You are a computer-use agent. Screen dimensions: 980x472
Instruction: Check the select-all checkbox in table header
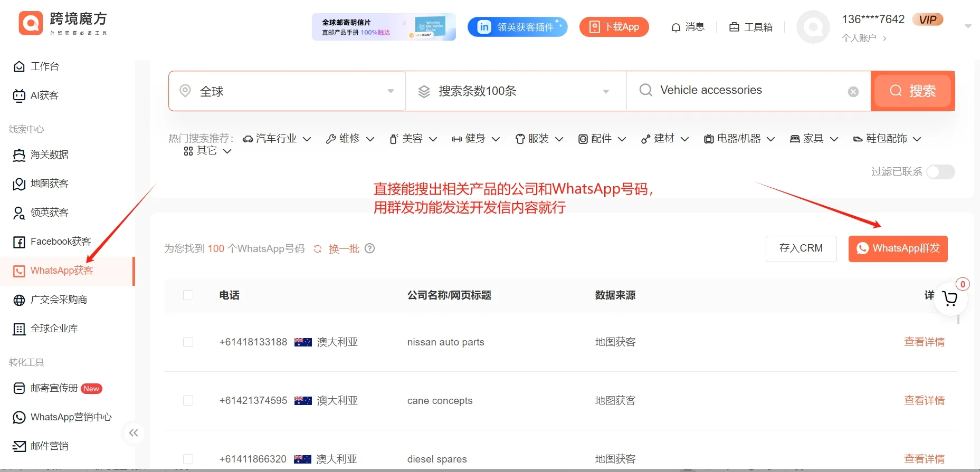click(188, 295)
